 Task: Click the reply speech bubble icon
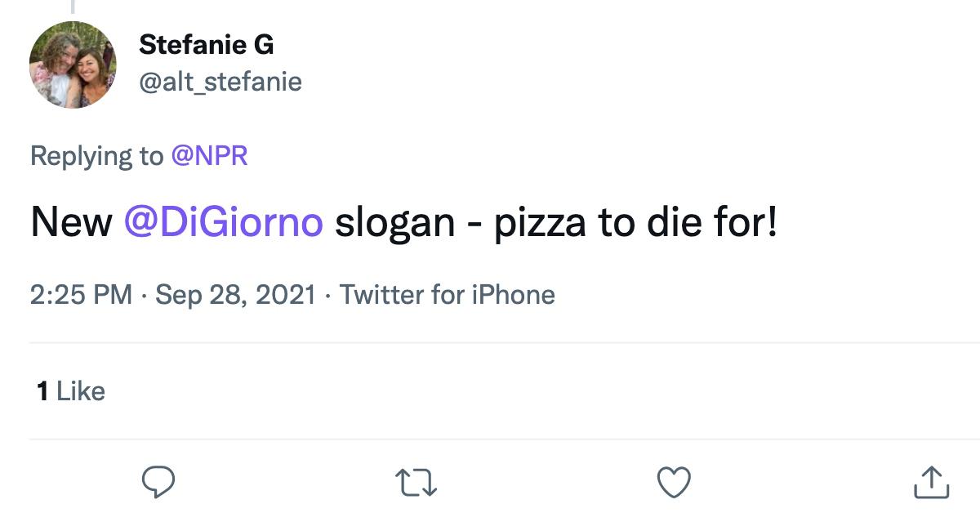(159, 481)
